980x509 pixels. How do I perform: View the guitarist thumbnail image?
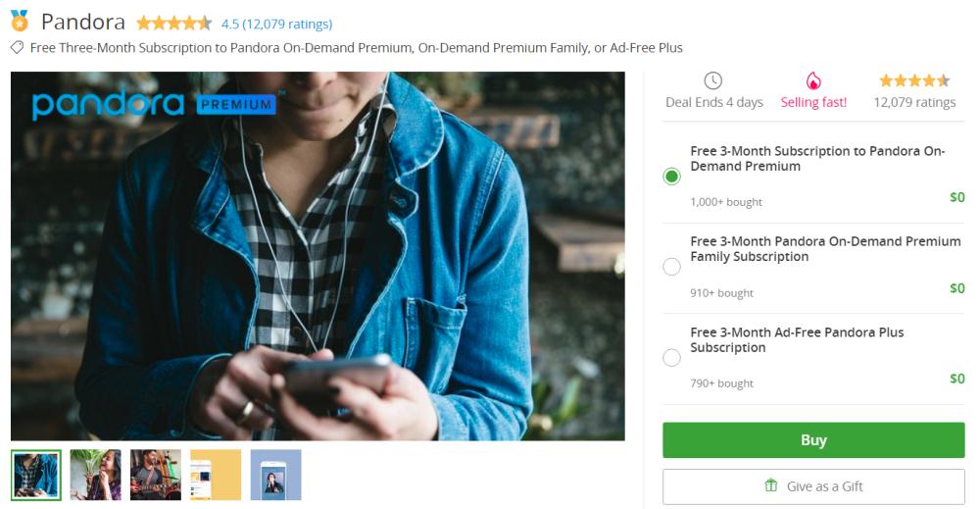pyautogui.click(x=156, y=475)
